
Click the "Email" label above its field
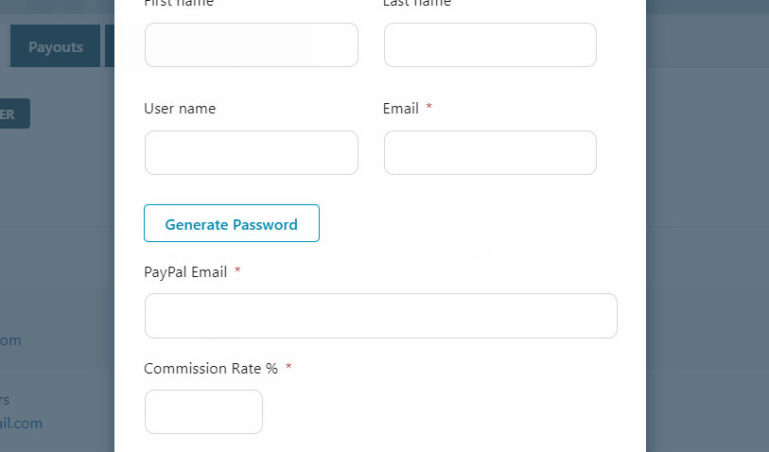pos(400,108)
